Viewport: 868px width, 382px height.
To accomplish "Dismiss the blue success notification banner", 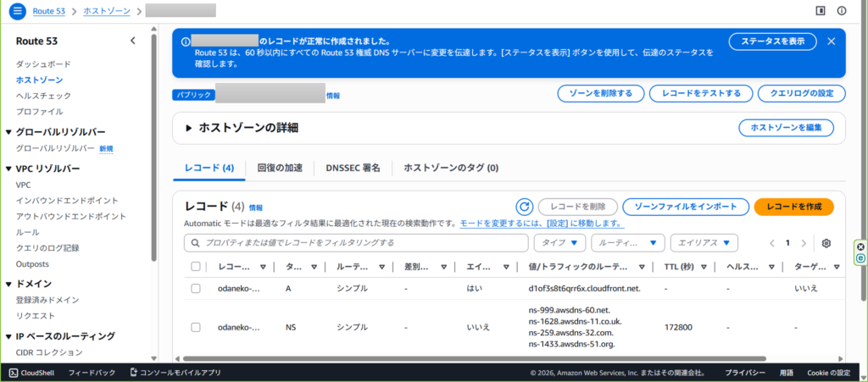I will [x=832, y=42].
